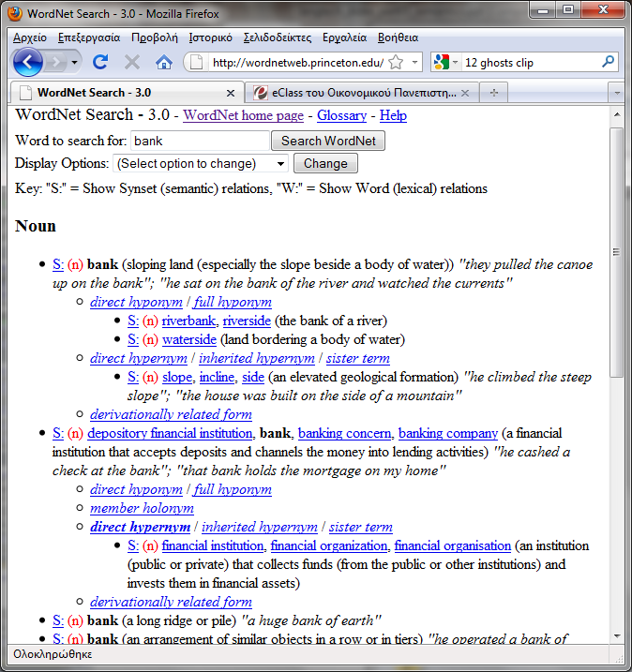Expand the member holonym relation
Viewport: 632px width, 672px height.
click(x=142, y=508)
